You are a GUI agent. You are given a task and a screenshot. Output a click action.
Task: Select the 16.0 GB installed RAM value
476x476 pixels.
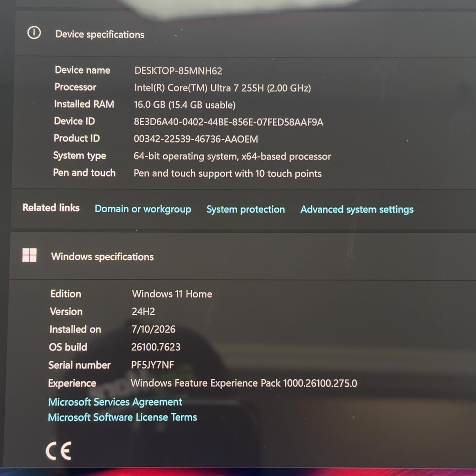185,105
